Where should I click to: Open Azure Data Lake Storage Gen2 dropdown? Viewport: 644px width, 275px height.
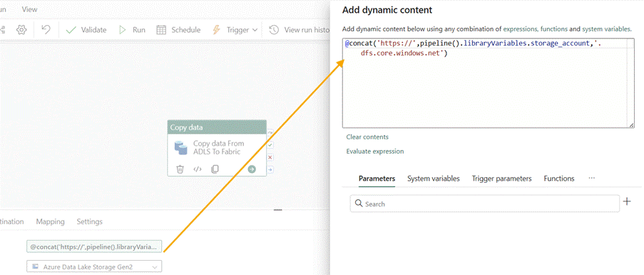(x=94, y=266)
